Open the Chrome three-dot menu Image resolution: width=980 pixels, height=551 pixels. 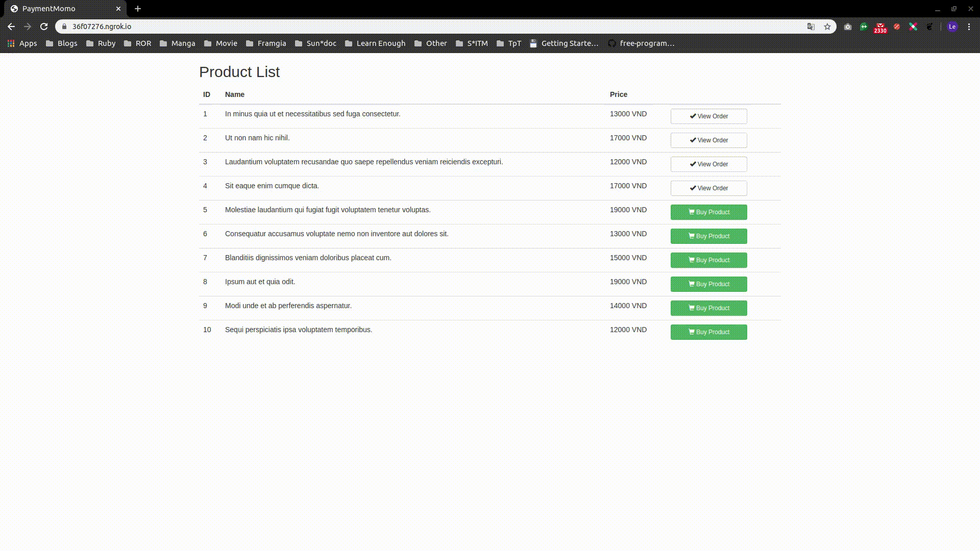pyautogui.click(x=969, y=27)
